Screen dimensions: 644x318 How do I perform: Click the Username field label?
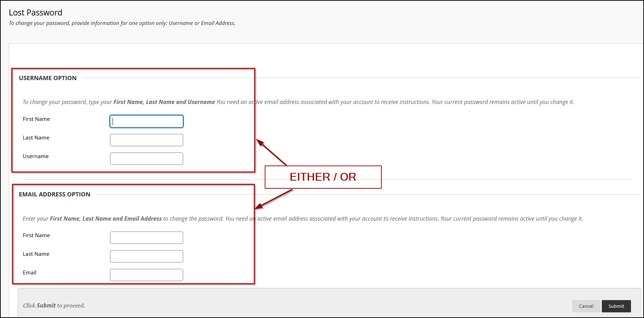pos(36,156)
